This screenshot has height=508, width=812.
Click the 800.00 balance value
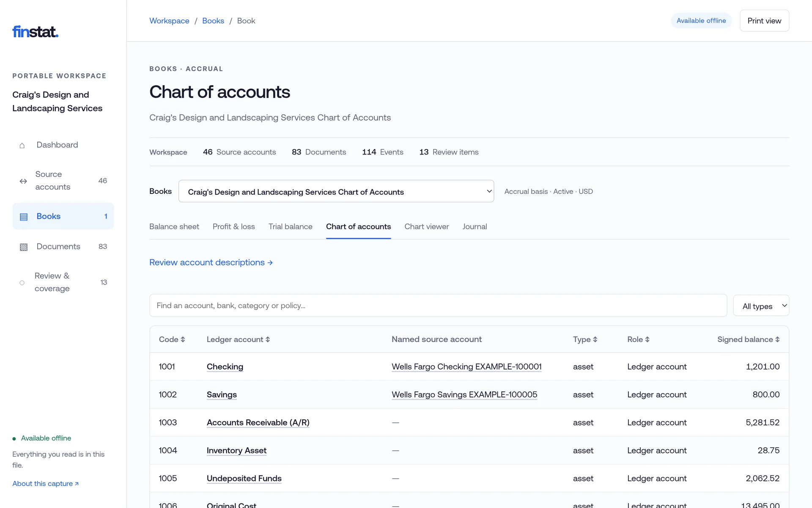[x=766, y=395]
